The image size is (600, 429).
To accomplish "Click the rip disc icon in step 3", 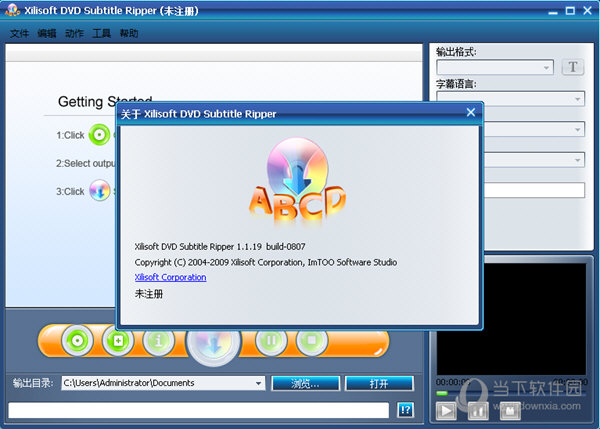I will [x=100, y=190].
